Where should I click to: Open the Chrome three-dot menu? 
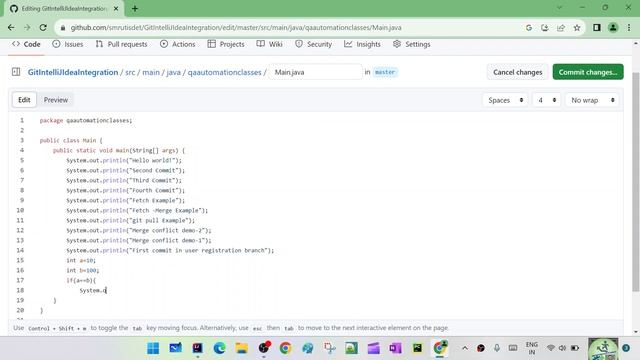point(629,27)
